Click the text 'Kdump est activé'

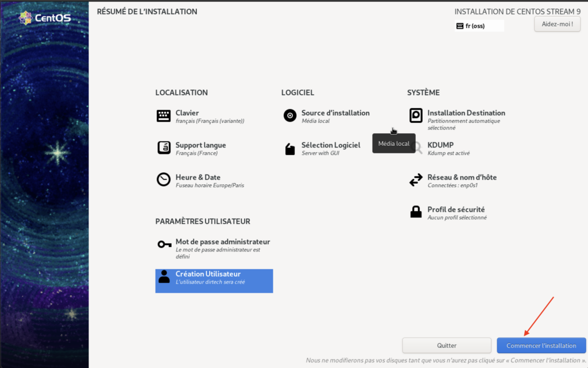[448, 153]
